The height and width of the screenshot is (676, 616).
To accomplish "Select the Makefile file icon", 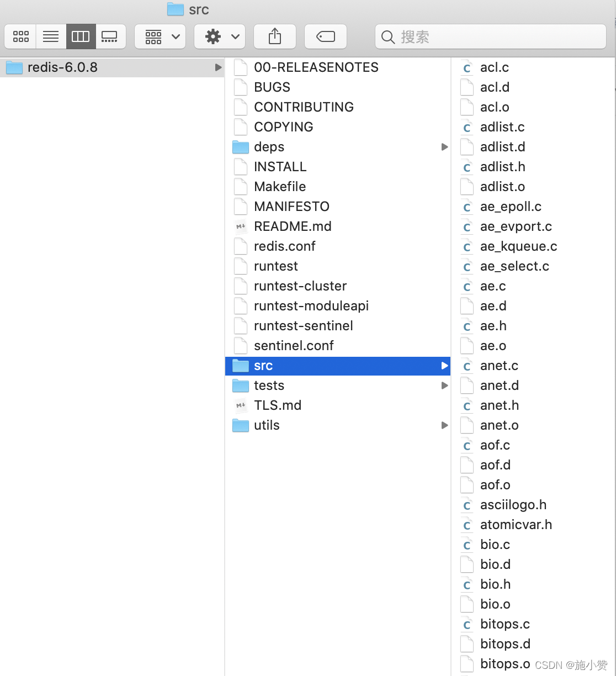I will point(241,187).
